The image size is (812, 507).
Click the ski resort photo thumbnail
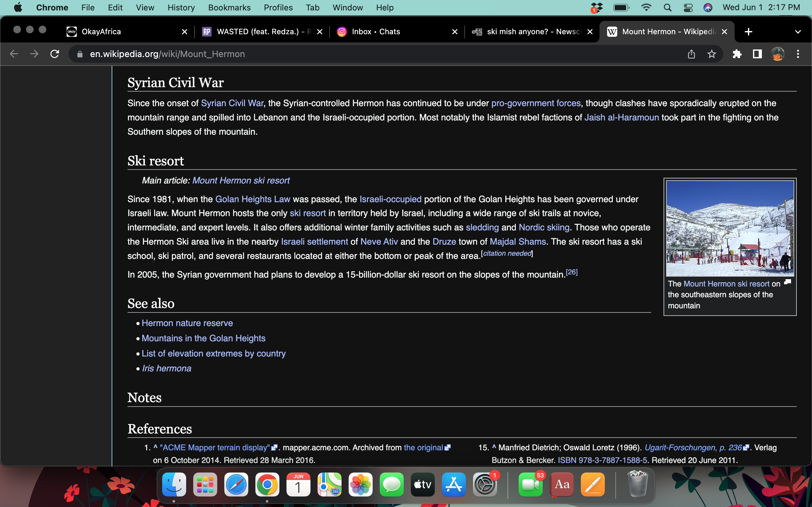730,228
